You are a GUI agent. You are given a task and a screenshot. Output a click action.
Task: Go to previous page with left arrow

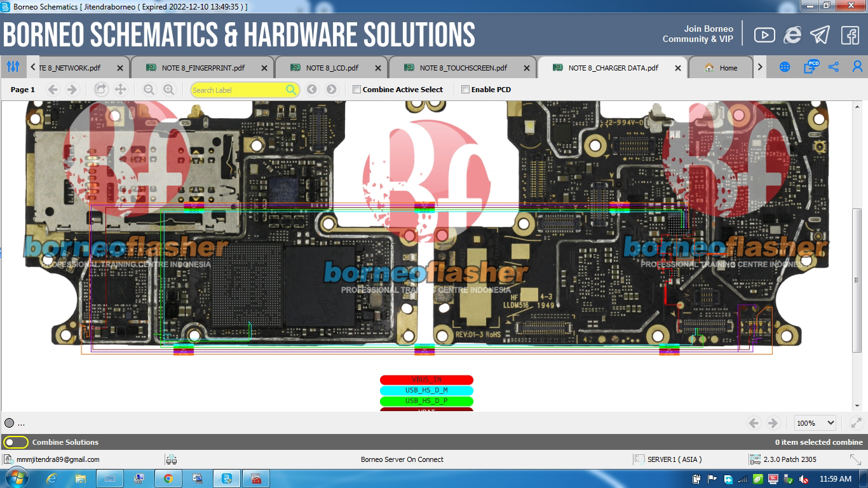coord(53,90)
